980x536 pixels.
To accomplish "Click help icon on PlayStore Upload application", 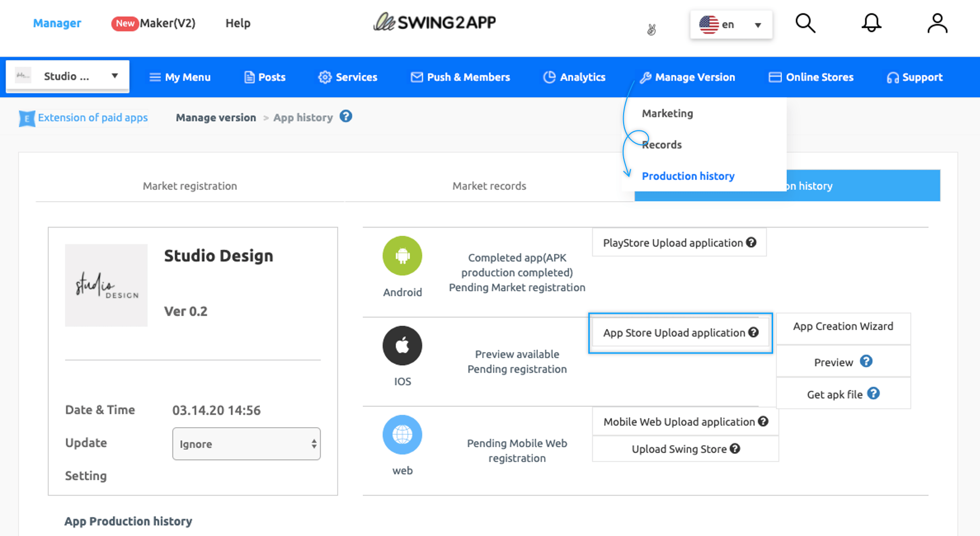I will coord(751,242).
